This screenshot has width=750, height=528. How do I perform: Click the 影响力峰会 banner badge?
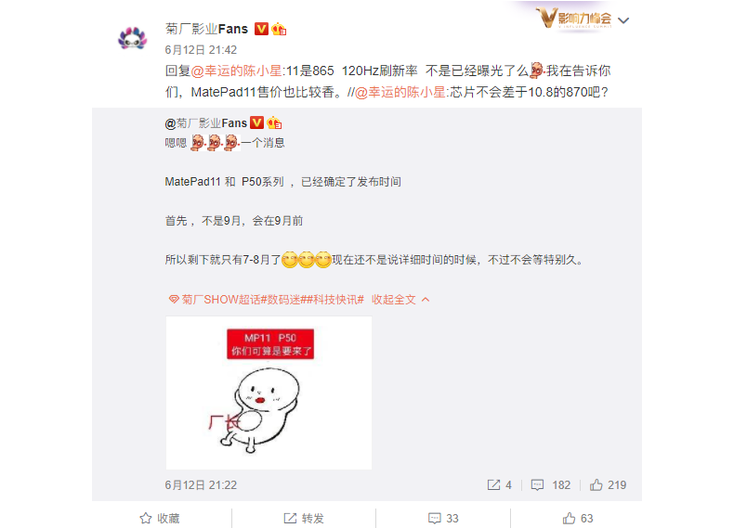pos(574,19)
